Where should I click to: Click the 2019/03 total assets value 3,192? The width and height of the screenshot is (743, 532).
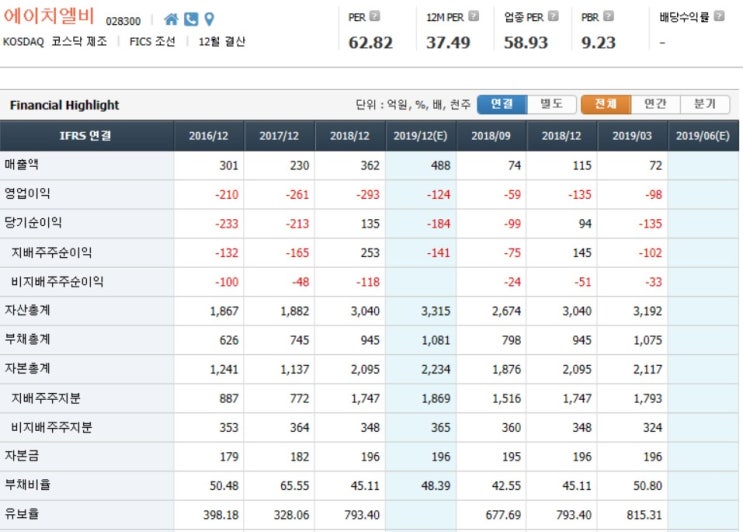647,311
